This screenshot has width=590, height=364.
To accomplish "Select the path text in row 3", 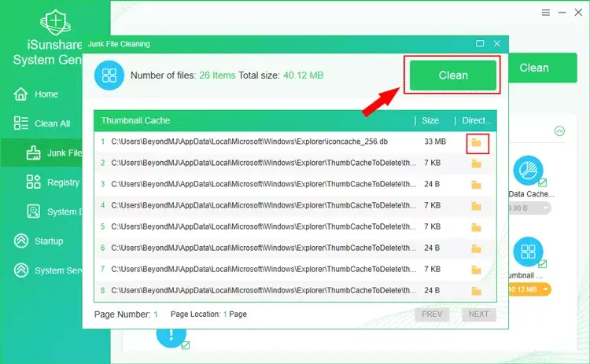I will [x=264, y=184].
